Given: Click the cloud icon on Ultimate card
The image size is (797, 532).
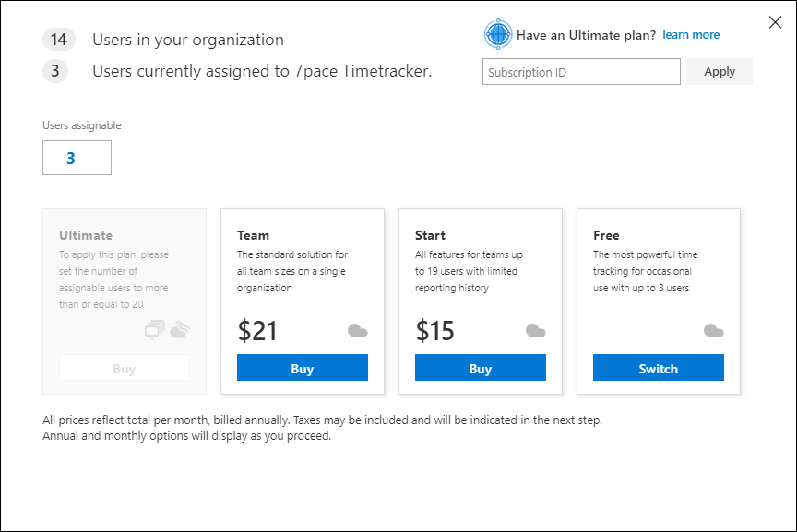Looking at the screenshot, I should [x=180, y=330].
